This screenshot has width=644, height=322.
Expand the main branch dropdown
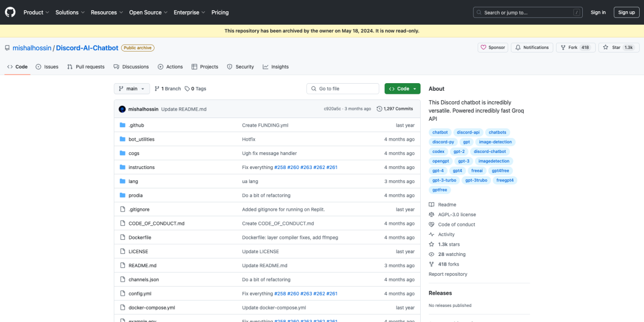131,89
